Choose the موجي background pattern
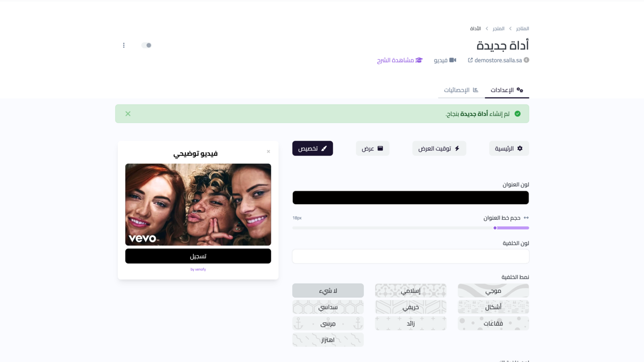Viewport: 644px width, 362px height. coord(493,291)
